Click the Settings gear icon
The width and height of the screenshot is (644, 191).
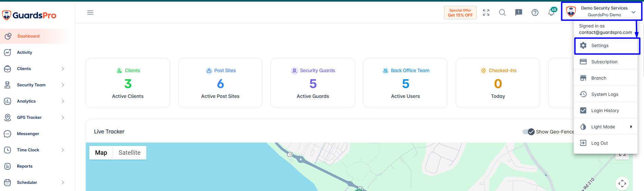[583, 45]
